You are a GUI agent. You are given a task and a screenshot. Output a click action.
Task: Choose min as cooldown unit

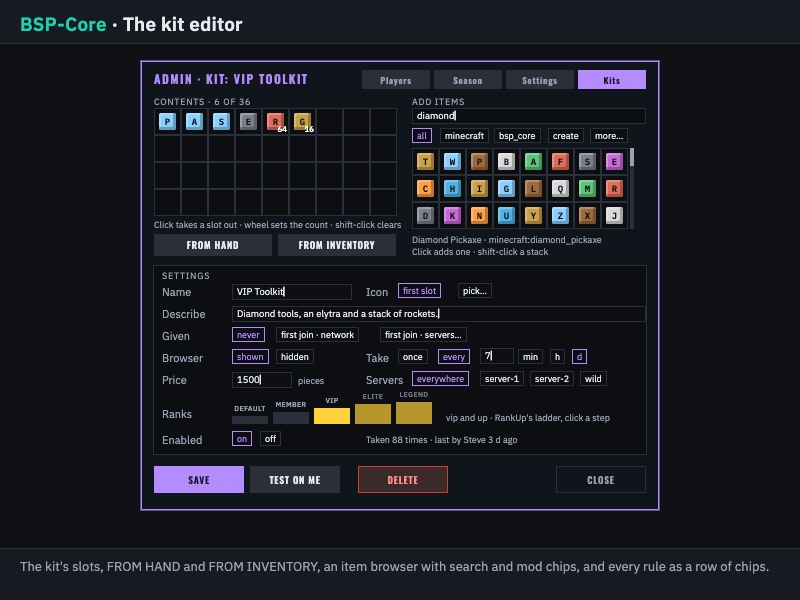point(530,357)
